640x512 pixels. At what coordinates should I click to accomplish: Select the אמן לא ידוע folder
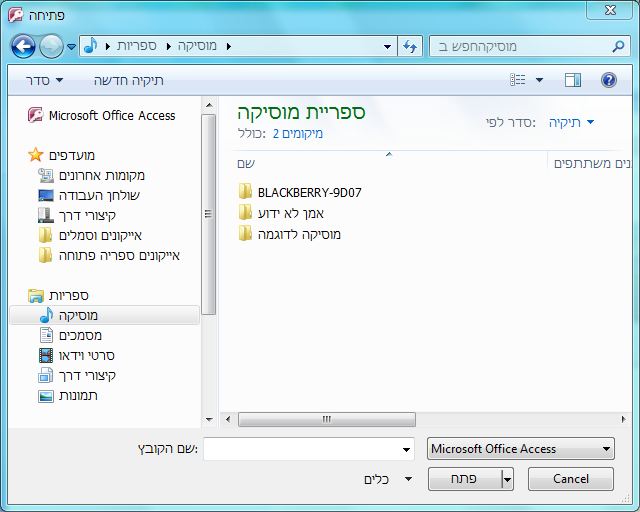[x=291, y=213]
